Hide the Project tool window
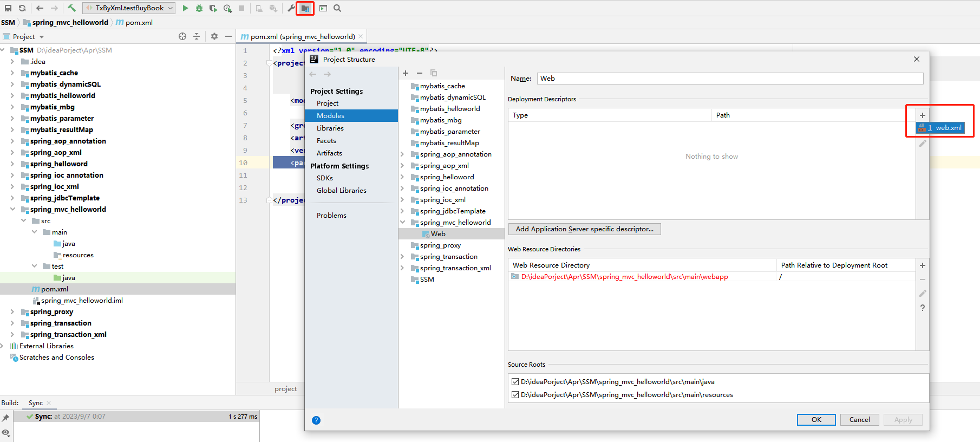 228,36
